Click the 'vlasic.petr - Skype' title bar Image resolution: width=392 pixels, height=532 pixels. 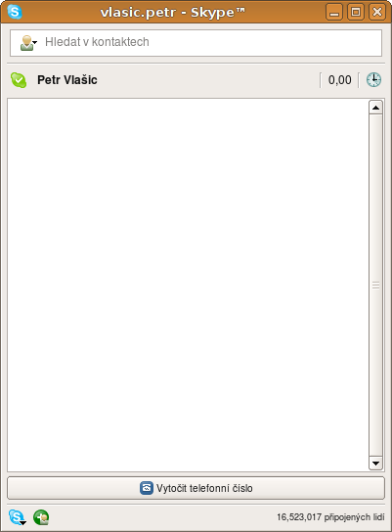tap(173, 12)
